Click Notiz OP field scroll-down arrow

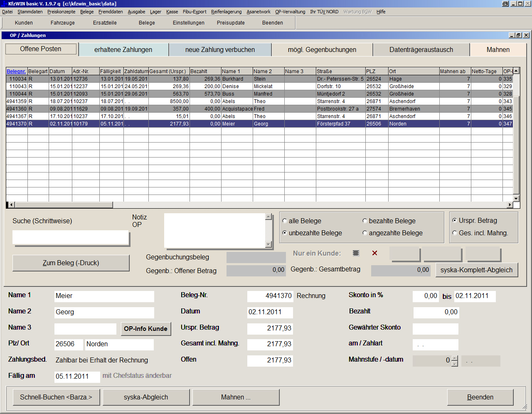coord(268,244)
